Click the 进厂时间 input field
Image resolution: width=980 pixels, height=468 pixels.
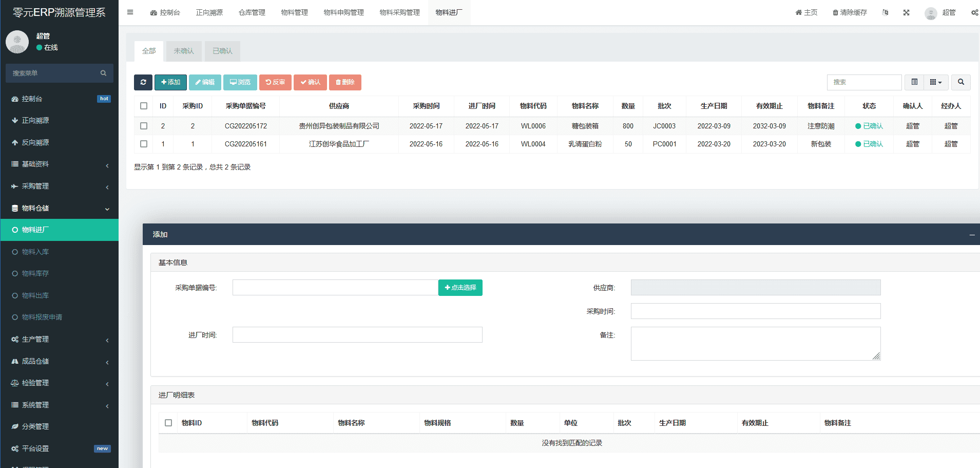point(357,335)
